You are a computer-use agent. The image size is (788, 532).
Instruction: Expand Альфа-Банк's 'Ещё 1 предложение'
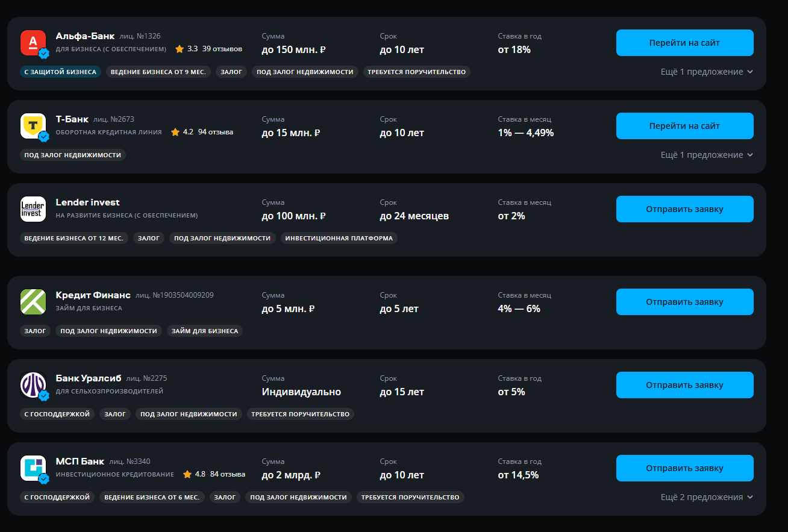(707, 72)
